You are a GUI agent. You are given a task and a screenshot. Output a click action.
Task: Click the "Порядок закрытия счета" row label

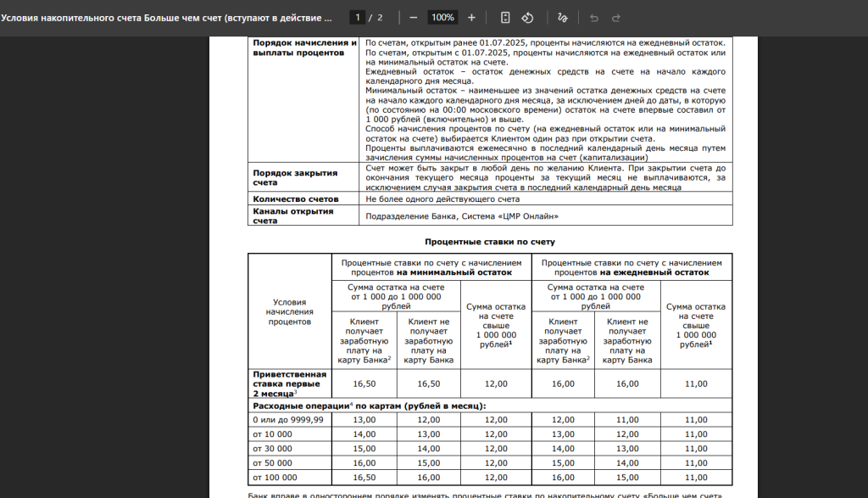pyautogui.click(x=295, y=177)
